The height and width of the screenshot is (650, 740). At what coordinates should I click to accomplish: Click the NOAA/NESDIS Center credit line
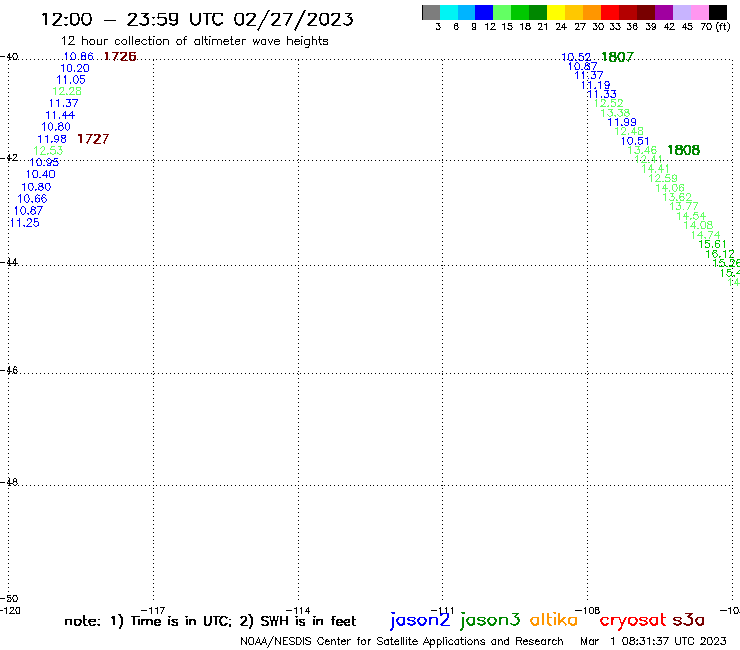[402, 641]
